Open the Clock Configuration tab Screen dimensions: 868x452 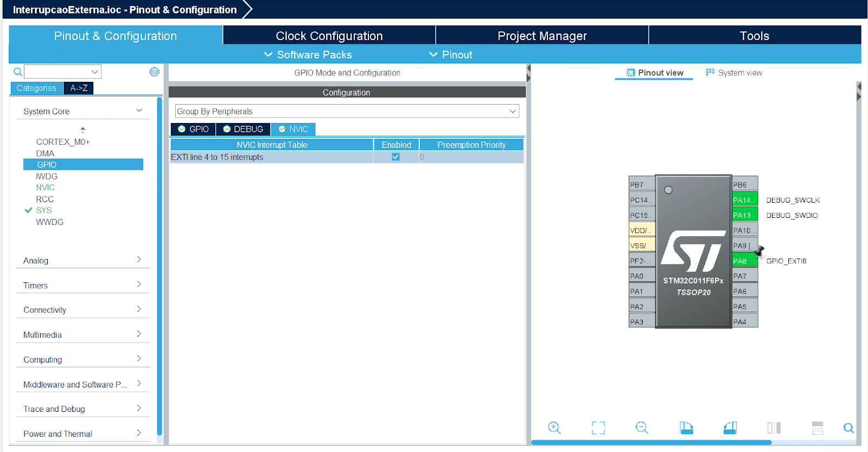tap(329, 36)
